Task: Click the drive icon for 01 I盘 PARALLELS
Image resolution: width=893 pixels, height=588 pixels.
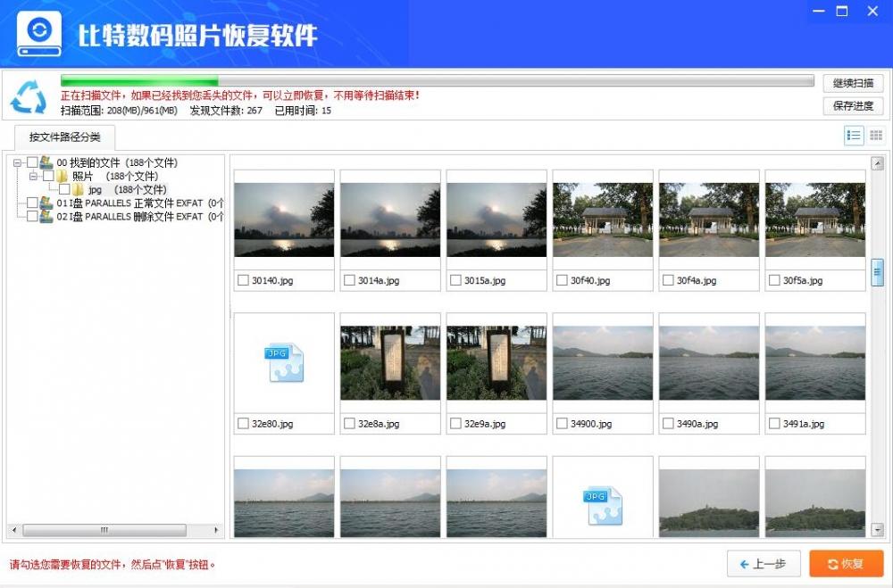Action: pyautogui.click(x=46, y=203)
